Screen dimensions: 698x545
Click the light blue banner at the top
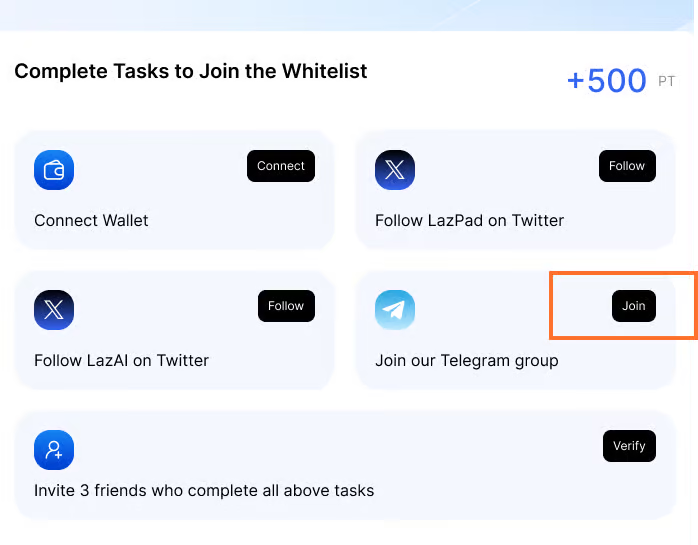(349, 13)
